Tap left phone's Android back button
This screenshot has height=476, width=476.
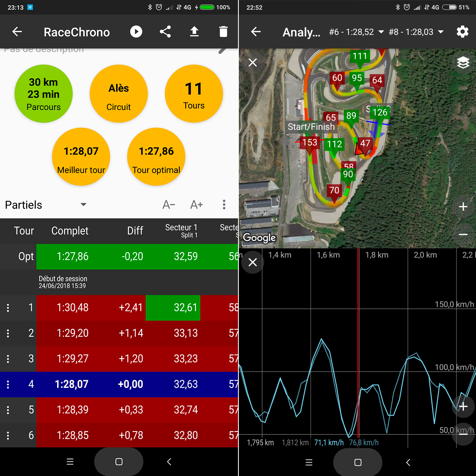[x=169, y=462]
